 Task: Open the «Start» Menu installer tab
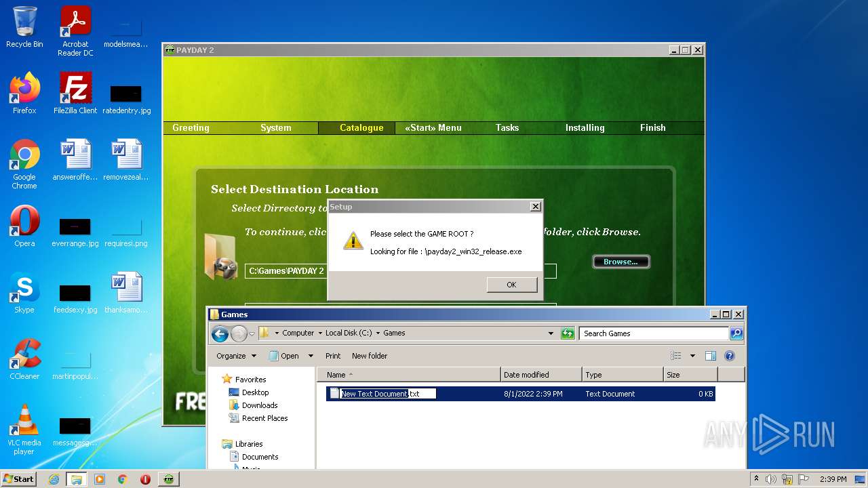[433, 127]
